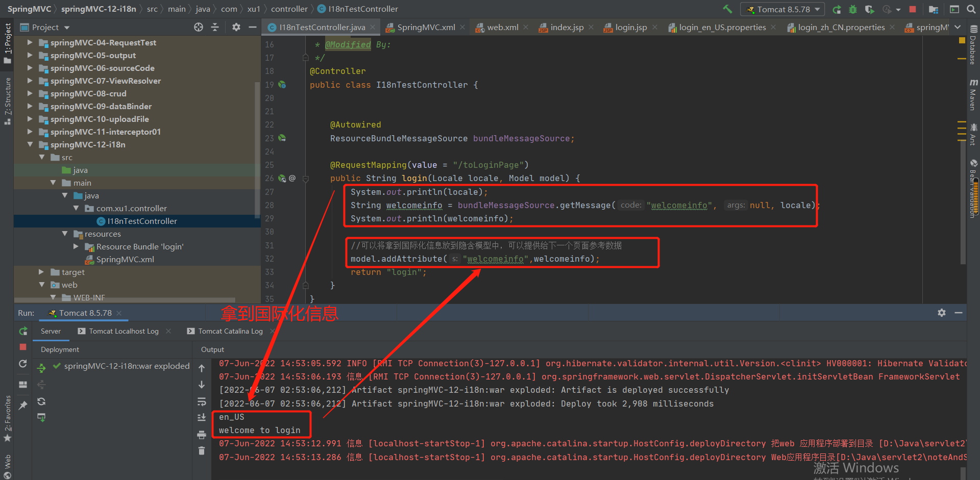Open Tomcat Catalina Log tab
The height and width of the screenshot is (480, 980).
(x=225, y=331)
